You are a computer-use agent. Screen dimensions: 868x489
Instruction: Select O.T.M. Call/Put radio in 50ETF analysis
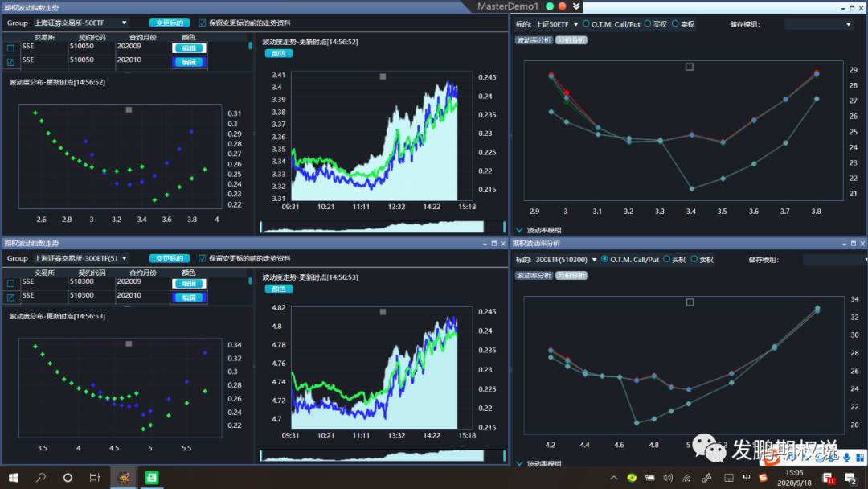(586, 24)
